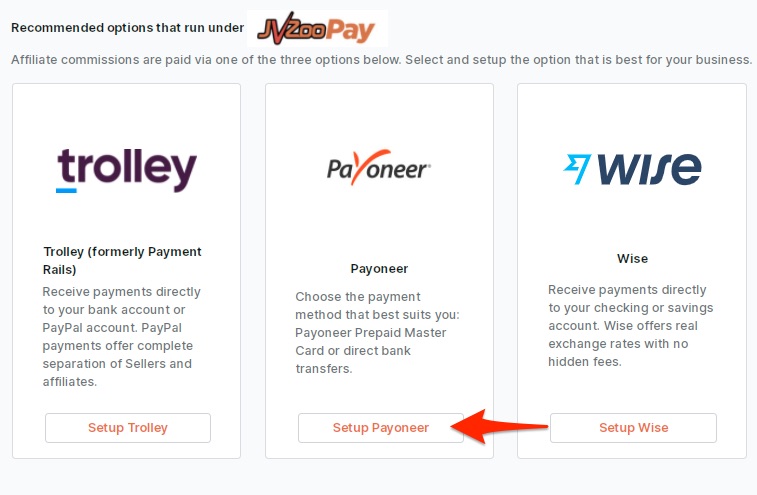Click the Affiliate commissions explanation sentence

(x=381, y=60)
